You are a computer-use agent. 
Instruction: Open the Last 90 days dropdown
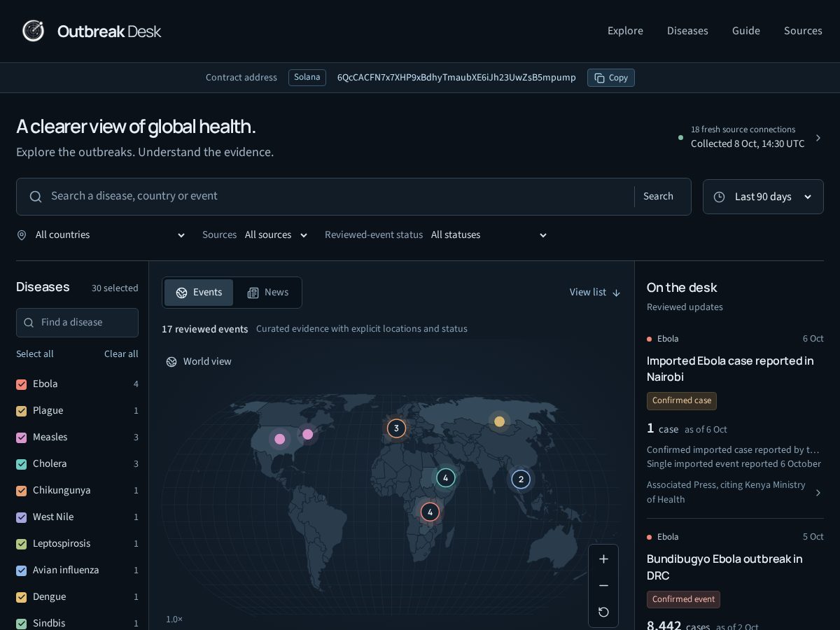763,197
